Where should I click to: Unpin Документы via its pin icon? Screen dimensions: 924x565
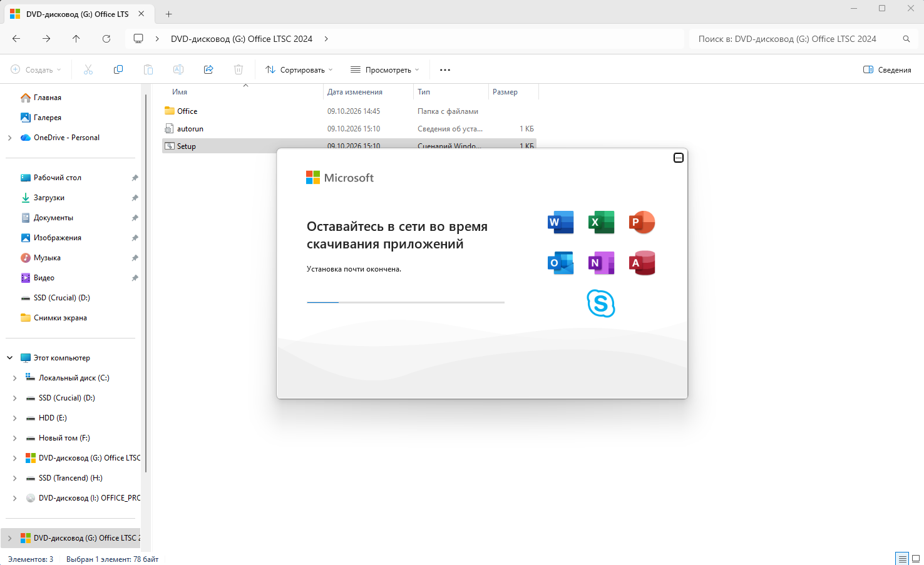pyautogui.click(x=135, y=218)
